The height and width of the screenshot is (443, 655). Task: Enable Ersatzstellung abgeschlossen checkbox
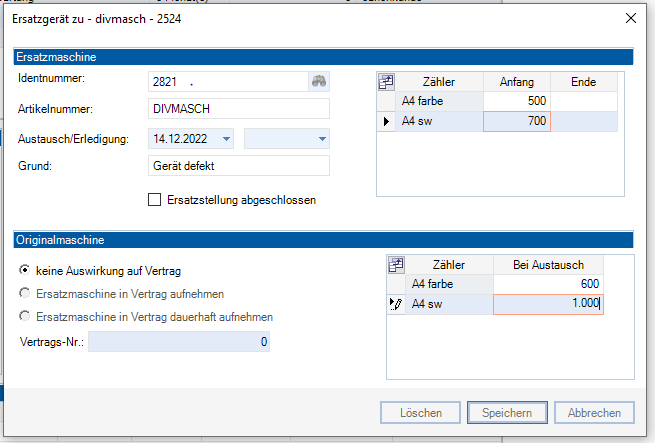click(154, 200)
